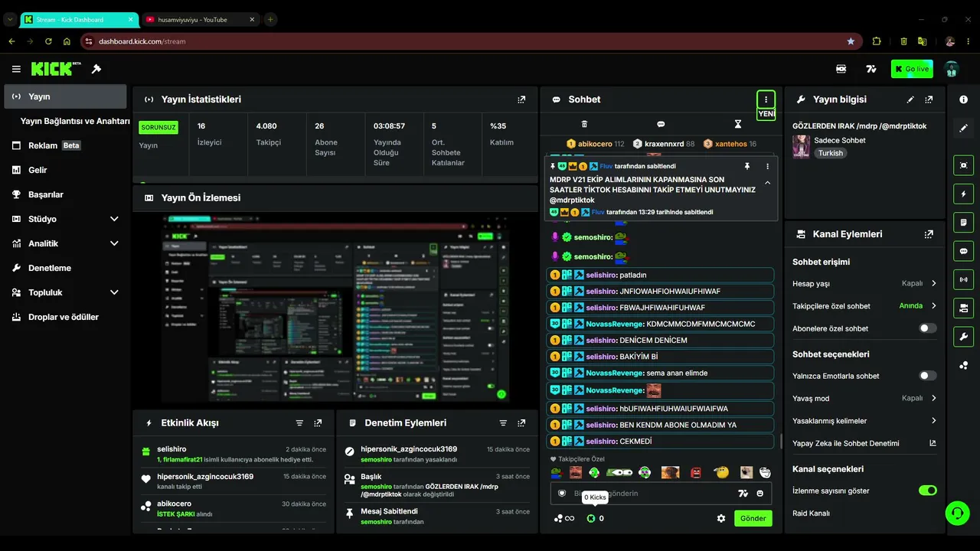The height and width of the screenshot is (551, 980).
Task: Click the chat bubble icon under Sohbet
Action: click(661, 124)
